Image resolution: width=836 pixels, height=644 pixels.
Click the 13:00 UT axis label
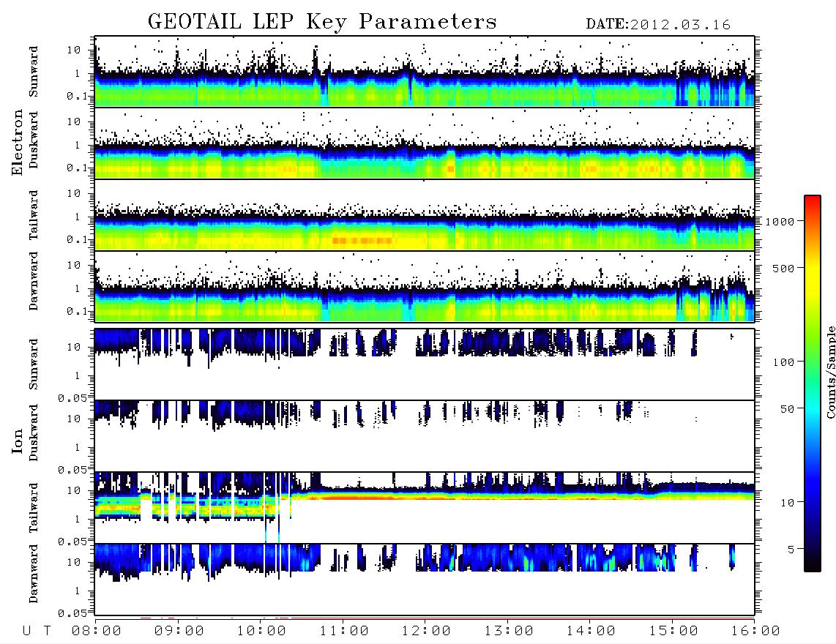pos(509,632)
